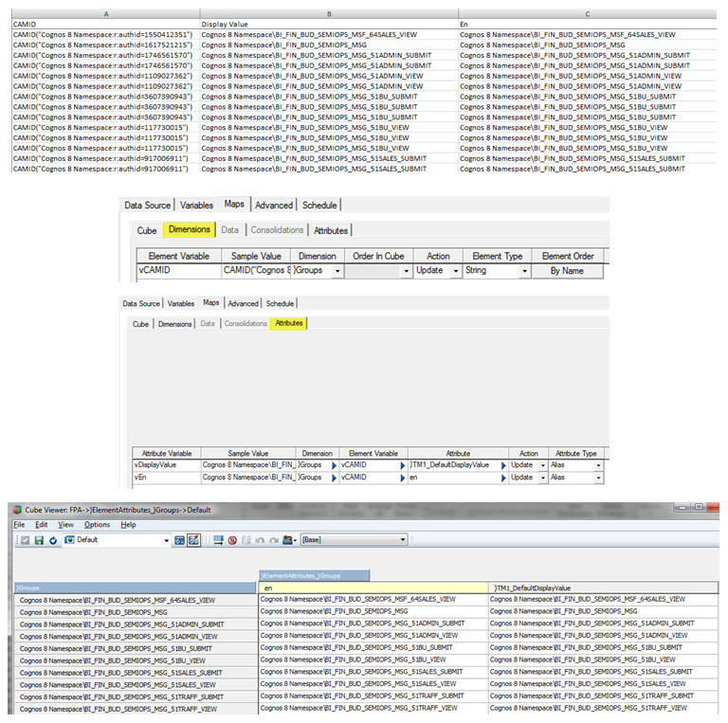This screenshot has height=723, width=728.
Task: Click the vCAMID Element Variable cell in Dimensions grid
Action: pos(179,271)
